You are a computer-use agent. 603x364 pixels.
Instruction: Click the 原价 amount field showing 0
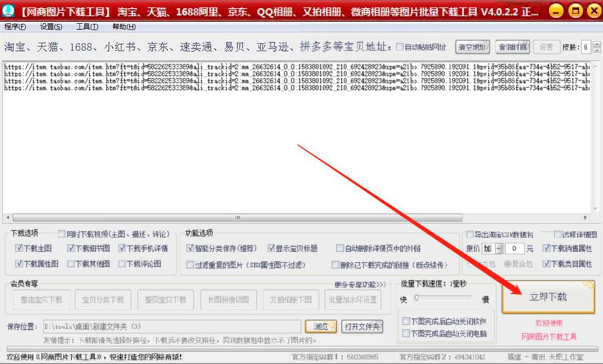[x=515, y=249]
